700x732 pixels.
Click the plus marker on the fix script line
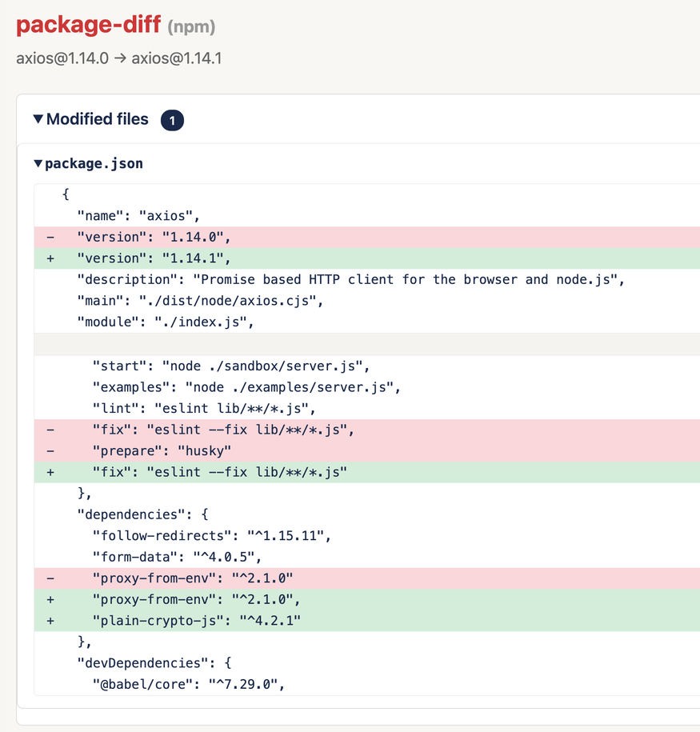coord(50,472)
